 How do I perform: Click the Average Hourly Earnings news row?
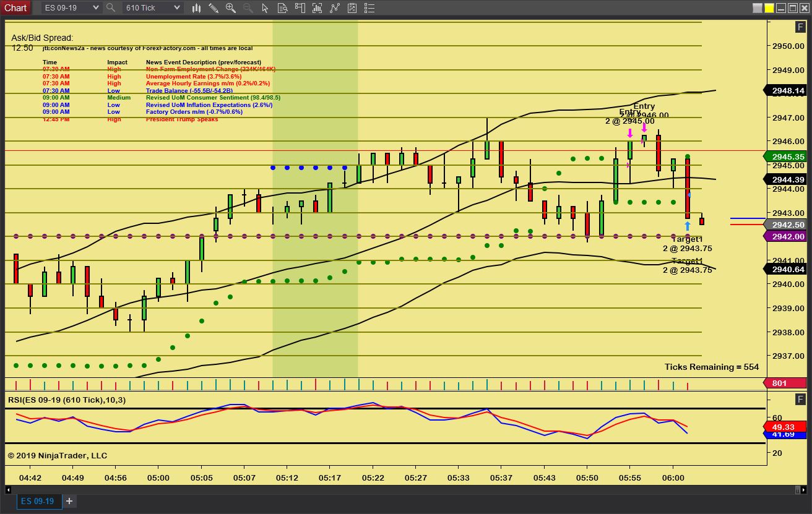point(156,84)
